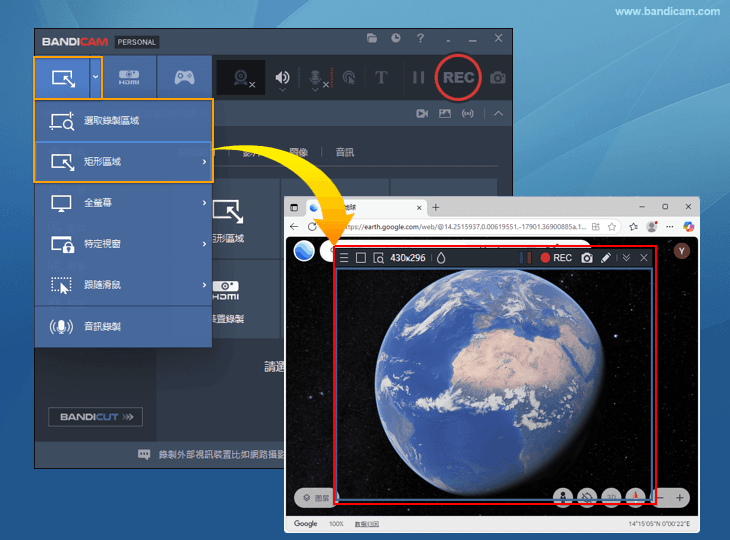Take screenshot with Bandicam camera icon
This screenshot has height=540, width=730.
tap(498, 78)
